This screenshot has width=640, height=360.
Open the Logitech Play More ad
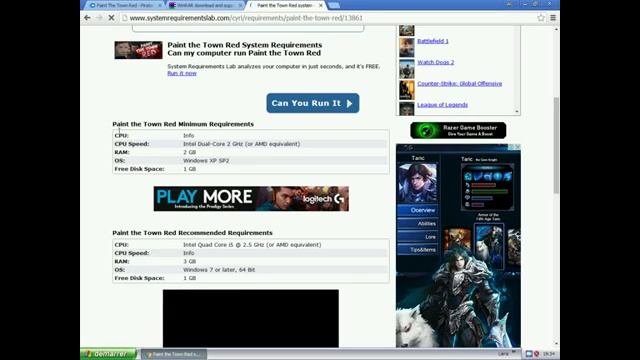251,199
